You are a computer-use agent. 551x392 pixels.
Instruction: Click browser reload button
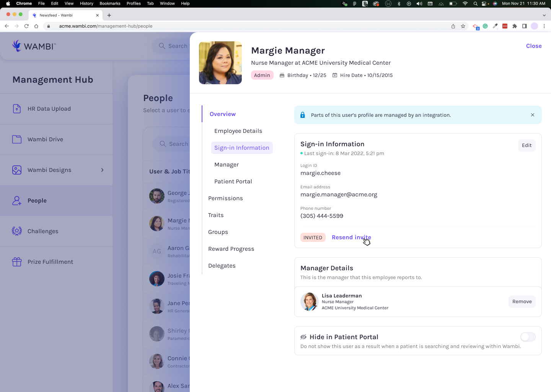click(26, 26)
